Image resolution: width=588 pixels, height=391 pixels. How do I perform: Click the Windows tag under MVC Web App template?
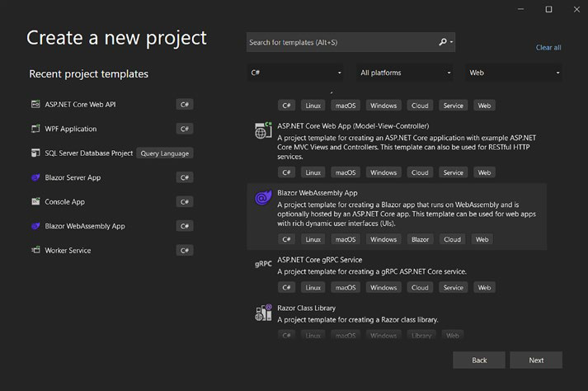click(383, 172)
